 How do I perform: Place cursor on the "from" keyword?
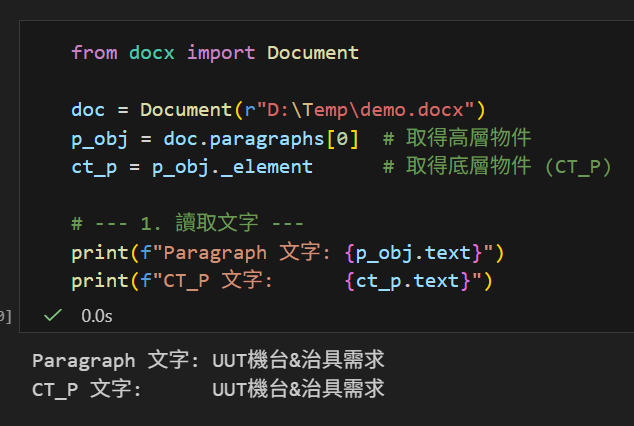coord(94,52)
